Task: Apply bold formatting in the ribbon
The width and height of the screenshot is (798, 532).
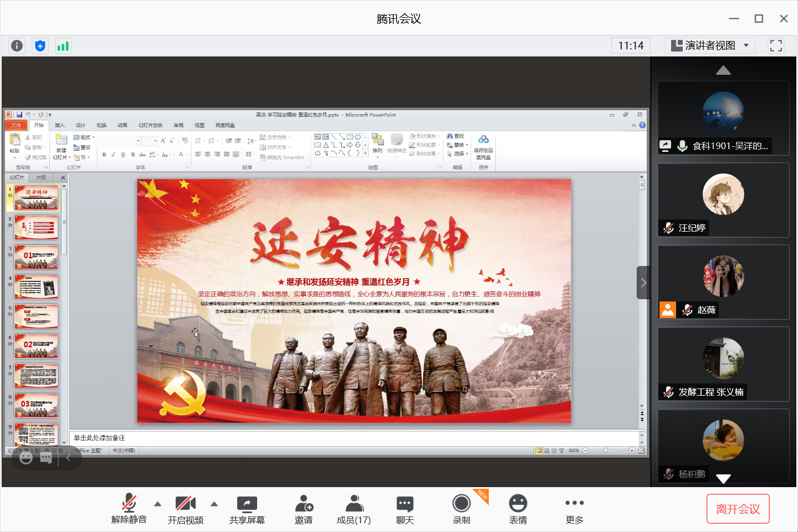Action: pyautogui.click(x=104, y=154)
